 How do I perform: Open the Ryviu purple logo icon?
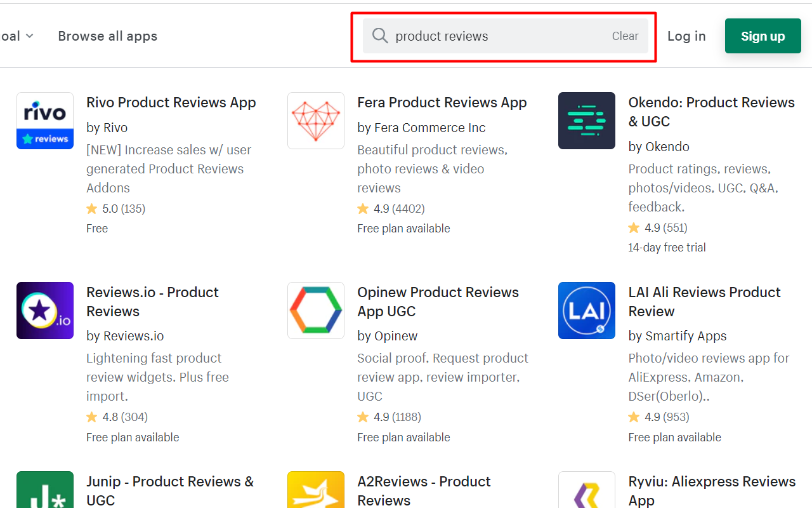point(587,490)
